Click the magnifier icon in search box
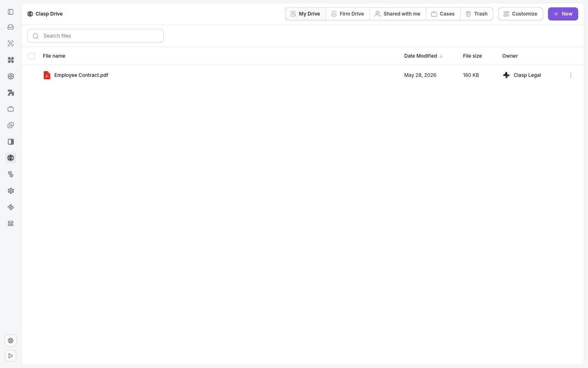This screenshot has height=368, width=588. coord(36,36)
